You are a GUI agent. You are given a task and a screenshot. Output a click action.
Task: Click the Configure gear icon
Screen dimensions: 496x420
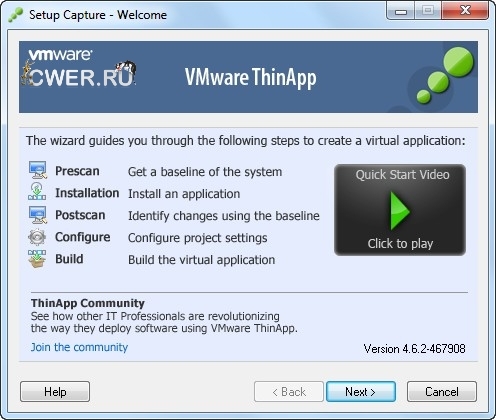click(37, 237)
